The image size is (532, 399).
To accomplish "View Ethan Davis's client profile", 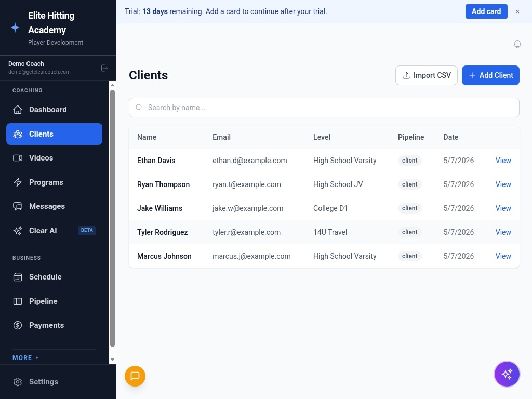I will (x=503, y=161).
